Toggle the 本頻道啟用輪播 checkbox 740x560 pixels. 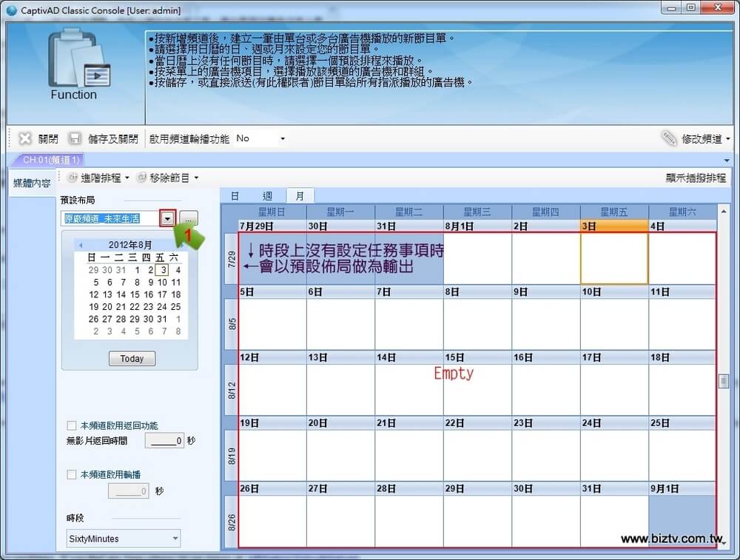point(72,474)
